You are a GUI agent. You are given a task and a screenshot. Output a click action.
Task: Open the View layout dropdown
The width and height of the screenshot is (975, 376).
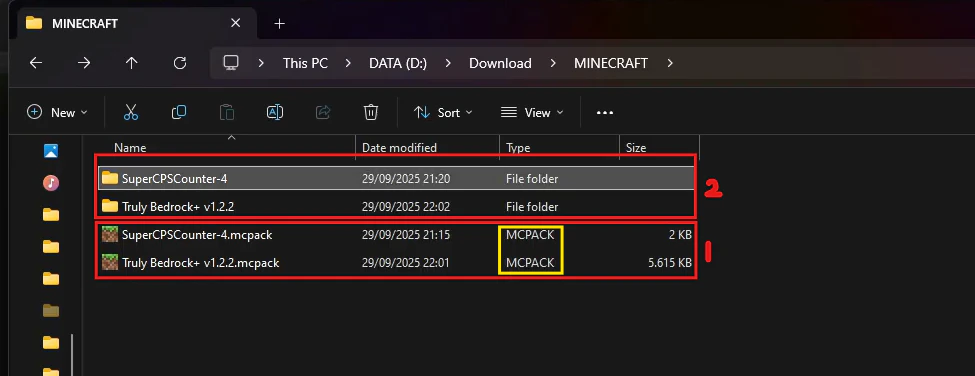532,112
